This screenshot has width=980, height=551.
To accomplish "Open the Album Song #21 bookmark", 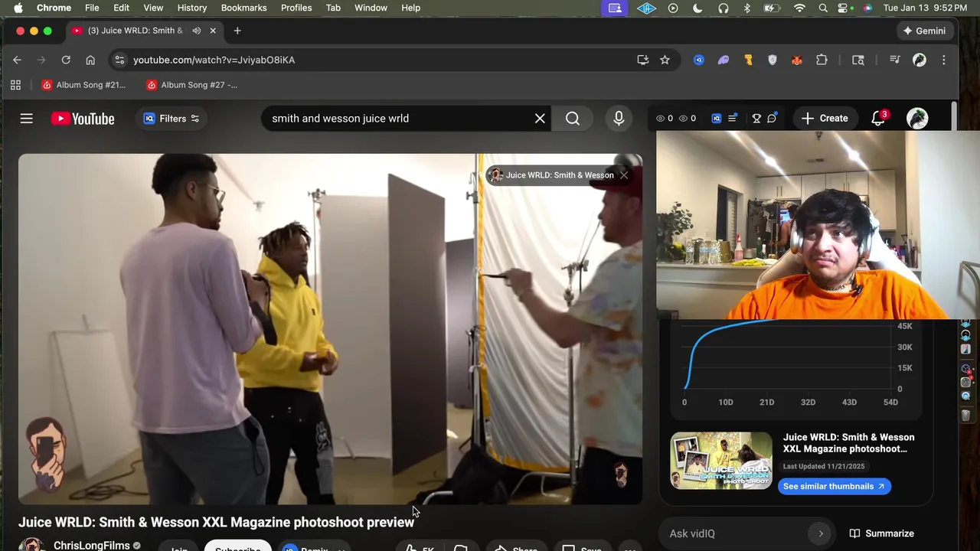I will [x=83, y=85].
